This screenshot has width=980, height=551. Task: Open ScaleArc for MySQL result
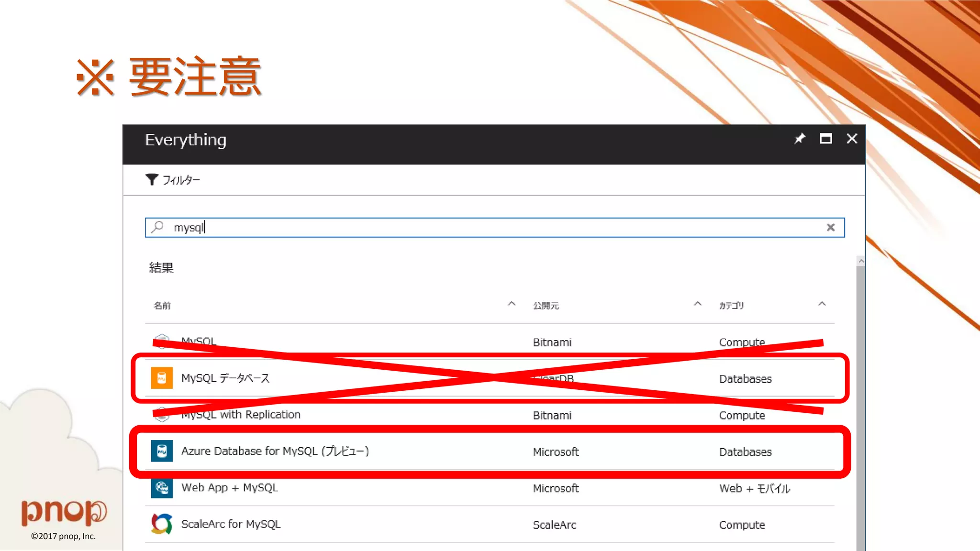[231, 524]
